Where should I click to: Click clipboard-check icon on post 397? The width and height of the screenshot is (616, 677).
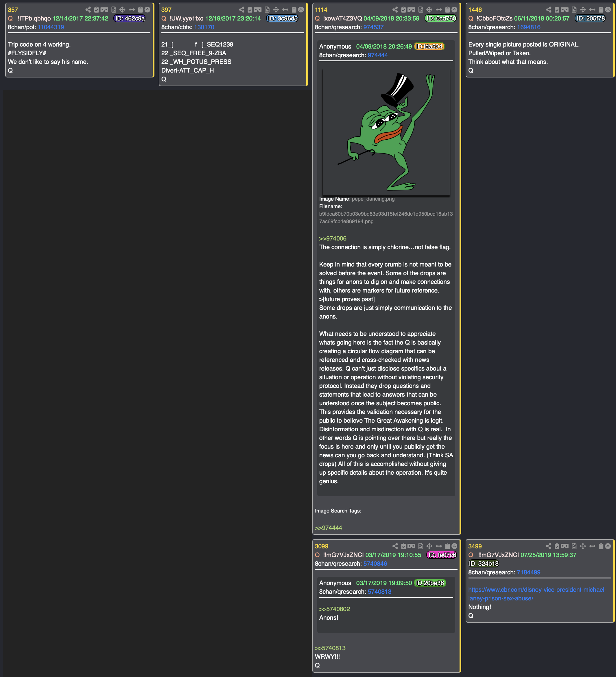[250, 10]
